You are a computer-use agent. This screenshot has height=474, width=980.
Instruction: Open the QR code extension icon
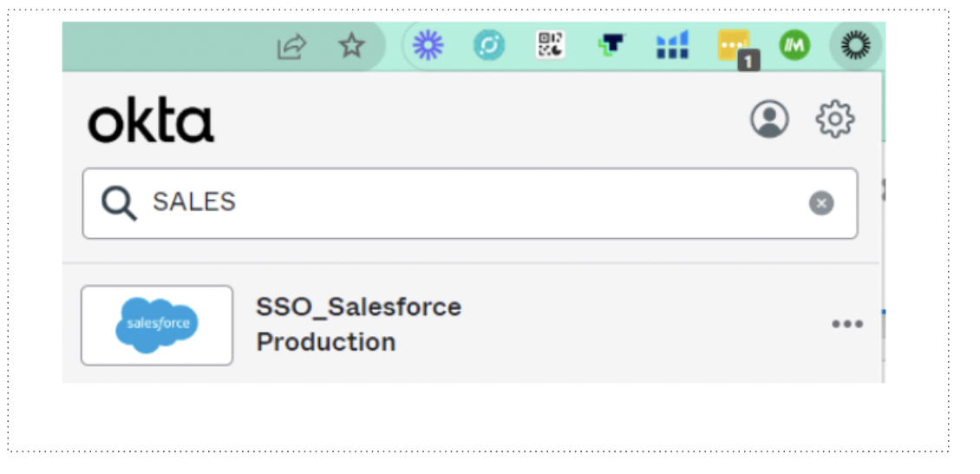click(x=550, y=45)
